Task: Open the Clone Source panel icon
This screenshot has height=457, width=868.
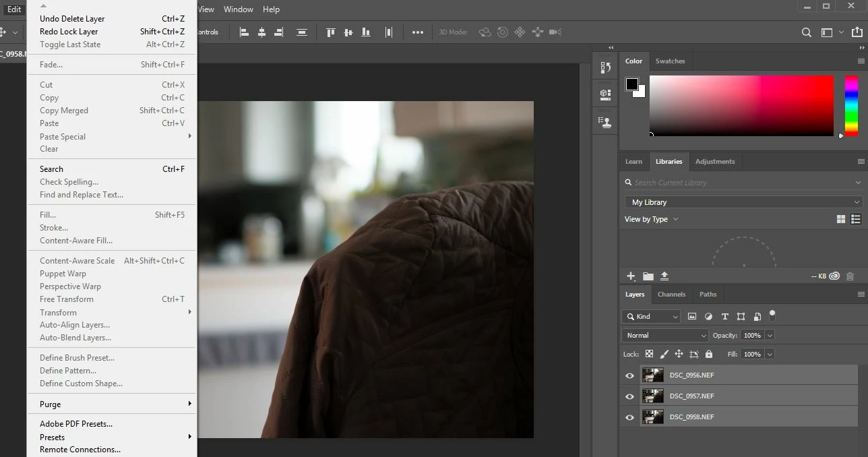Action: [x=605, y=122]
